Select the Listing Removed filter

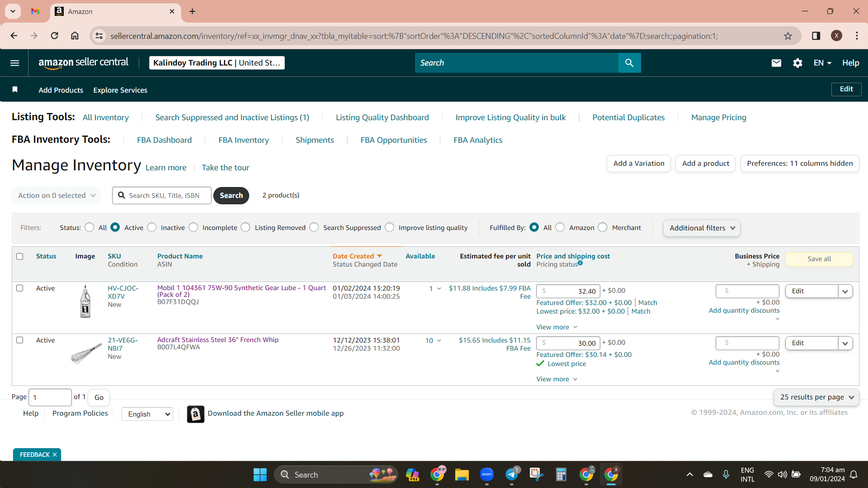245,227
